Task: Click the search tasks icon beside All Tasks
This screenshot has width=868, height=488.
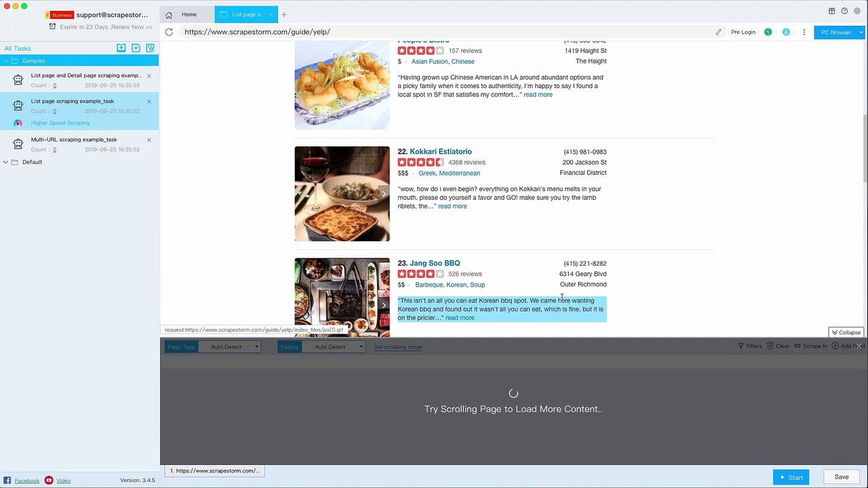Action: point(151,48)
